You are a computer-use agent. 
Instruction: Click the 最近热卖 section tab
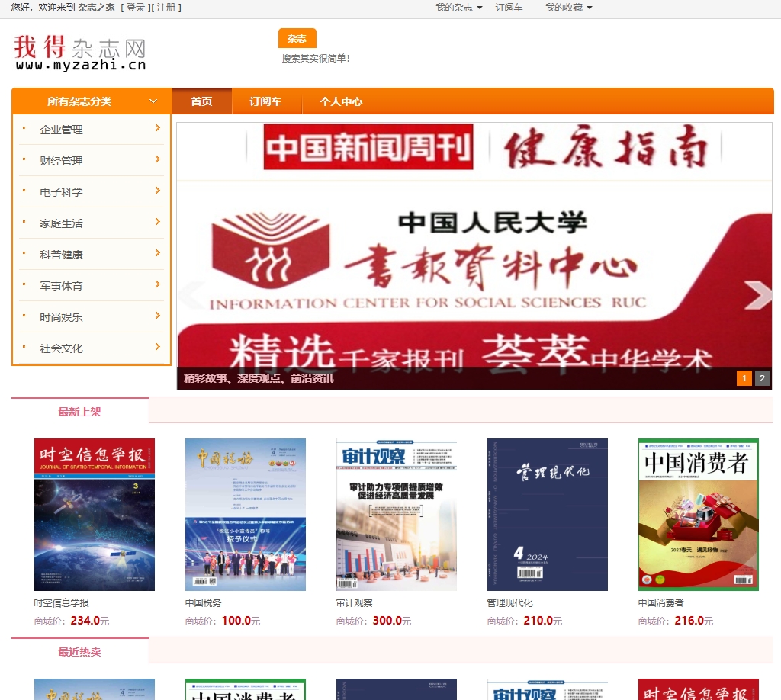point(79,652)
